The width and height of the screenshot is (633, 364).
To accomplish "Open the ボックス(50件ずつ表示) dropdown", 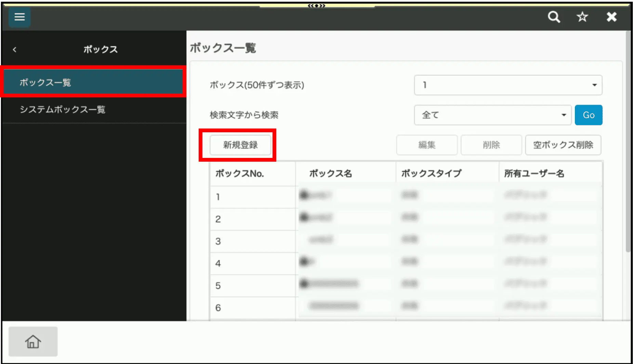I will pos(508,85).
